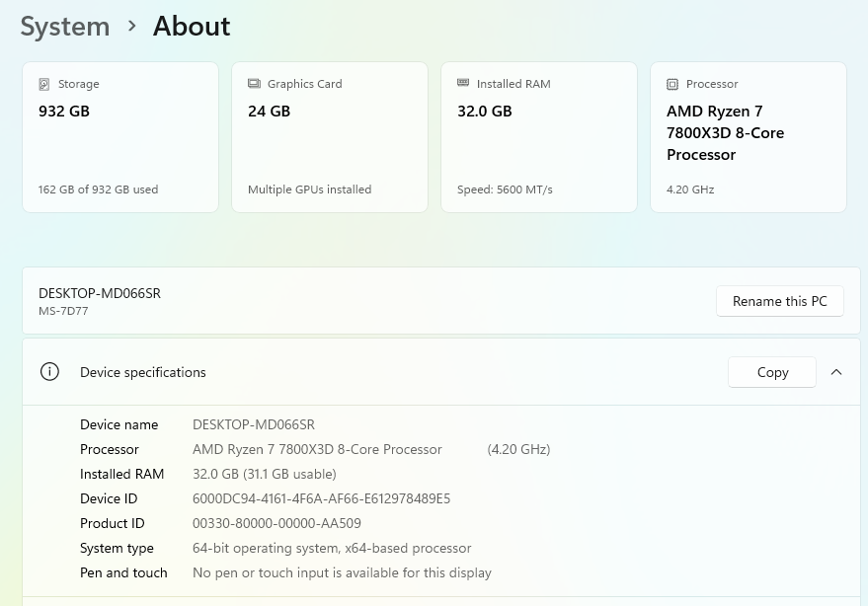This screenshot has height=606, width=868.
Task: Click the info icon beside Device specifications
Action: point(49,372)
